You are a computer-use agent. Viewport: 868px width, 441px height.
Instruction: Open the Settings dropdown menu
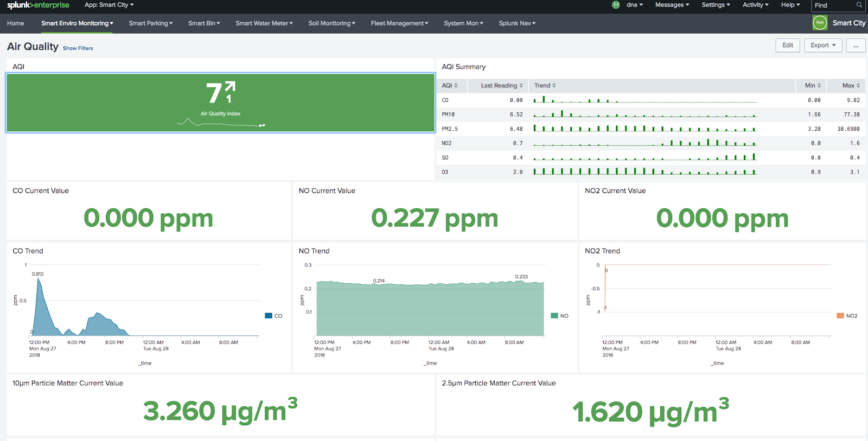coord(716,5)
